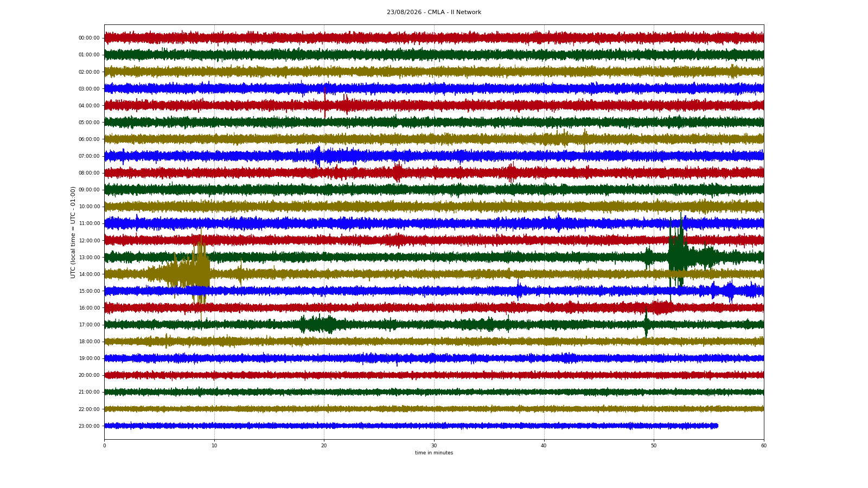Click the plot title "23/08/2026 - CMLA - II Network"
Image resolution: width=868 pixels, height=488 pixels.
[x=434, y=12]
